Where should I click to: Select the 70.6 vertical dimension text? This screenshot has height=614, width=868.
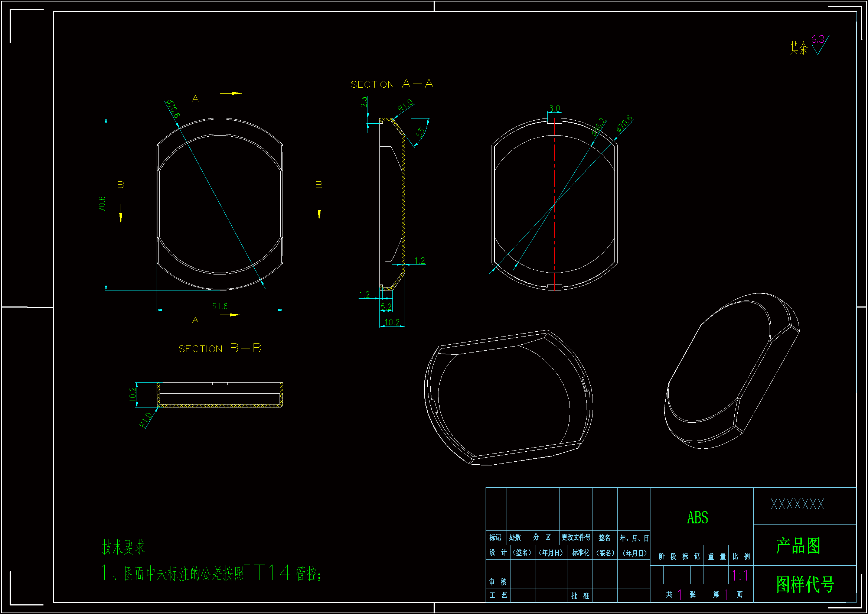[x=102, y=204]
